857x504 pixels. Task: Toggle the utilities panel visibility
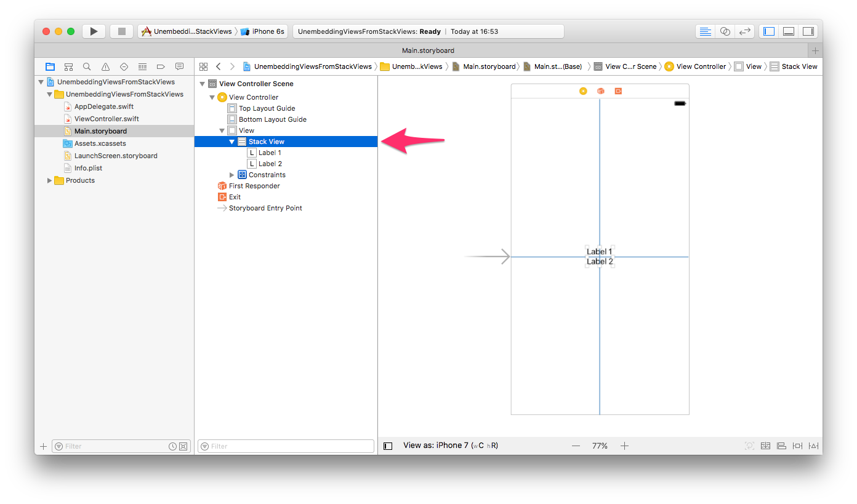pos(808,31)
